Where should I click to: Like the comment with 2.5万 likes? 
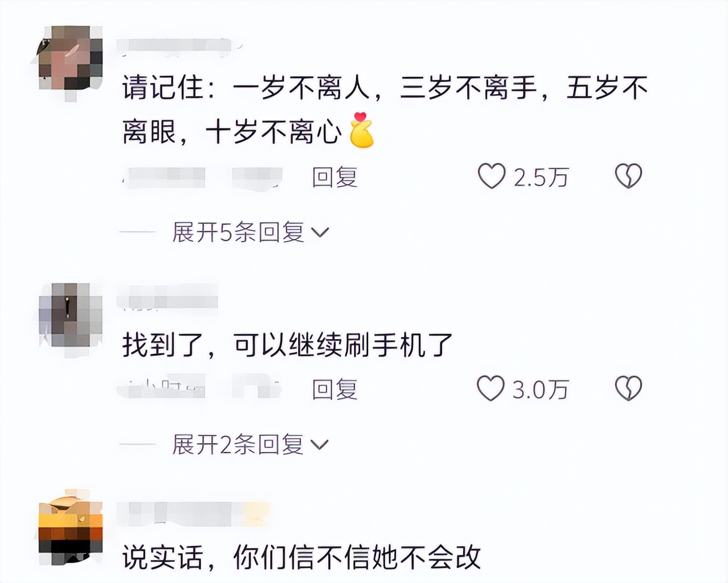point(492,176)
